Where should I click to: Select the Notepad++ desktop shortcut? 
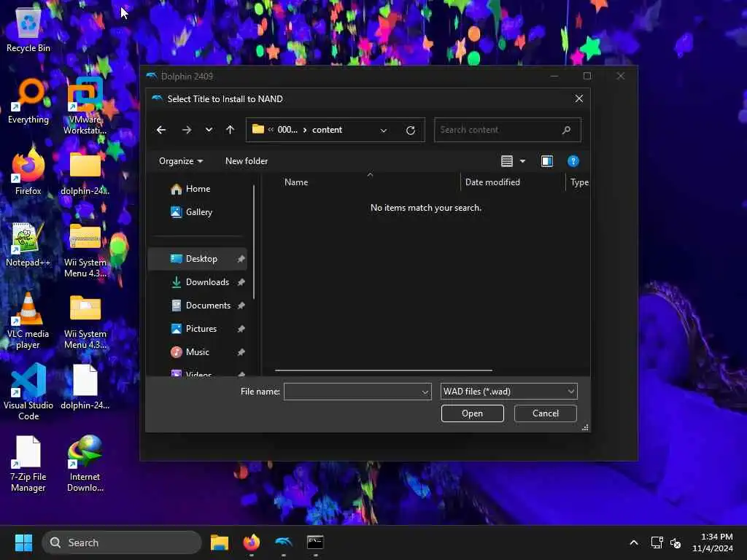(x=28, y=244)
